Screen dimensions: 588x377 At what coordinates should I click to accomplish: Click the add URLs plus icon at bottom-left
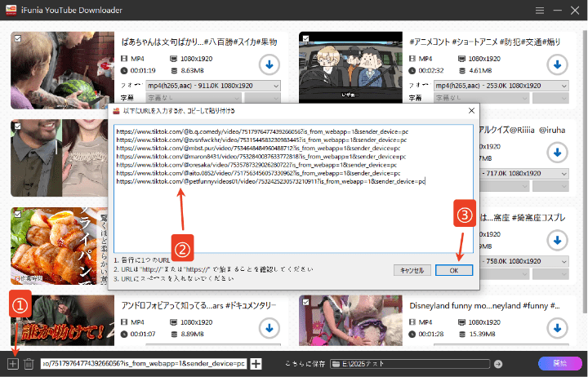click(13, 363)
